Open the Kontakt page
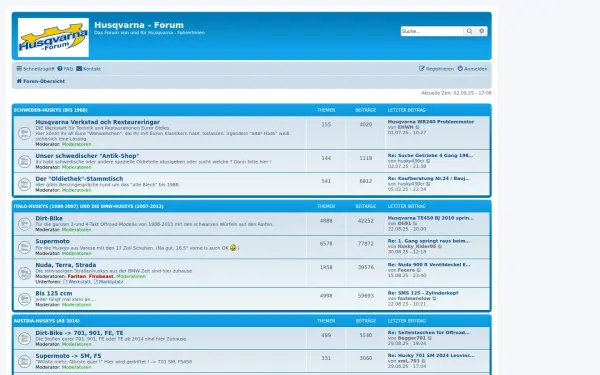The height and width of the screenshot is (375, 600). (88, 69)
